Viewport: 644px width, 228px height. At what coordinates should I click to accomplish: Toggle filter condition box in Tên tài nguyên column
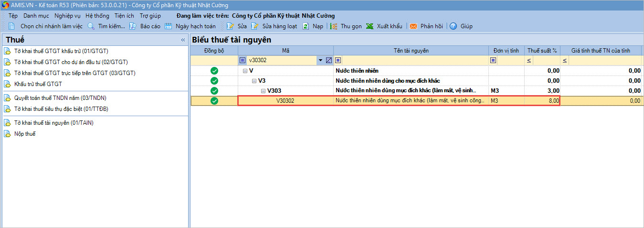coord(338,60)
